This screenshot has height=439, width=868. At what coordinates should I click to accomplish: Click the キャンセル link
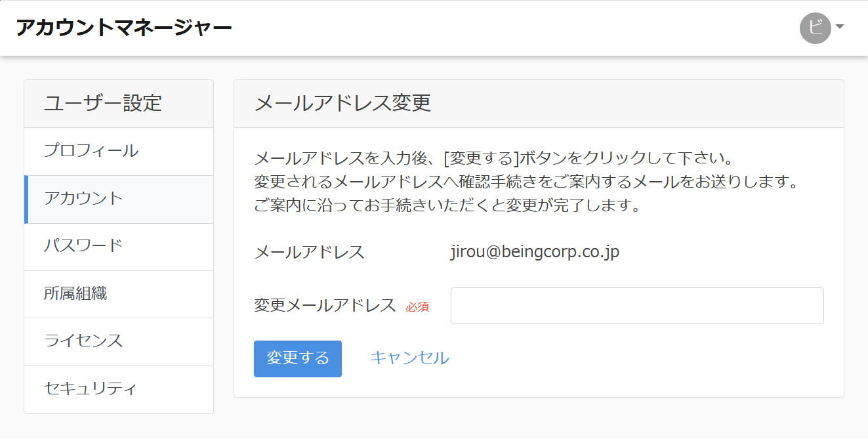coord(409,358)
